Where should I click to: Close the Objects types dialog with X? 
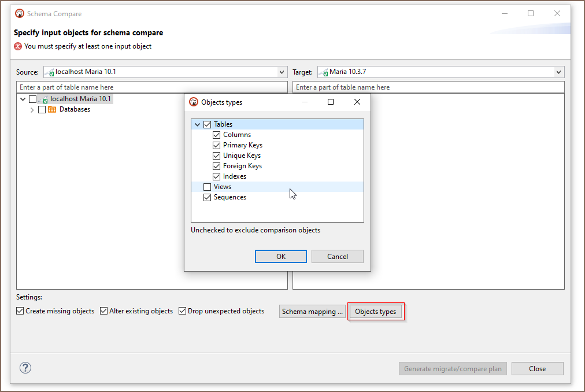tap(357, 102)
